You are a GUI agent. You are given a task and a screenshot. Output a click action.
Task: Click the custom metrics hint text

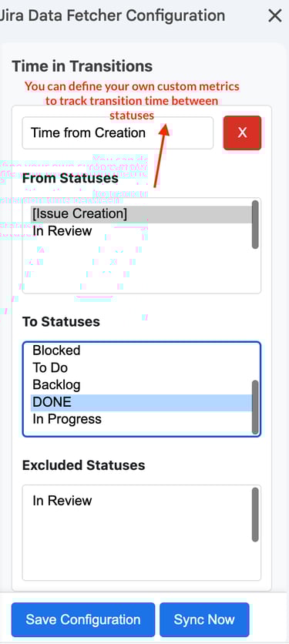(132, 101)
